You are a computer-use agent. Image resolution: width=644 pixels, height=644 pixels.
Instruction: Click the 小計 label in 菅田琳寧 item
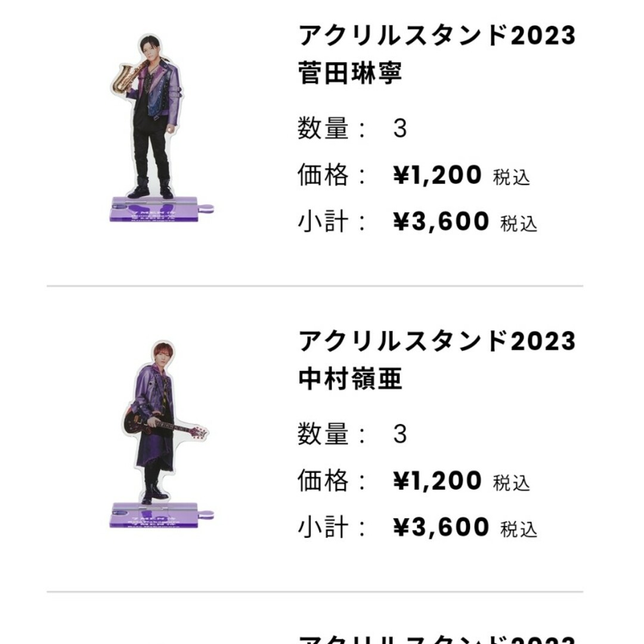[323, 221]
